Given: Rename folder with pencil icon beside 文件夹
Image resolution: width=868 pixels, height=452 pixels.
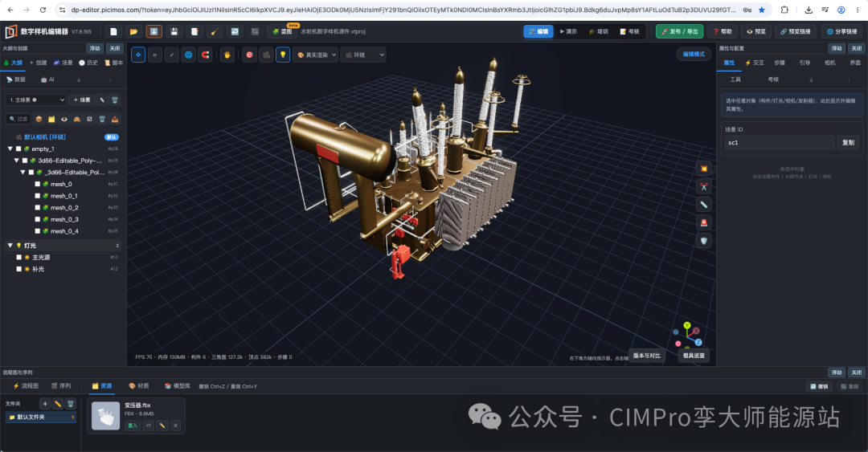Looking at the screenshot, I should 58,404.
